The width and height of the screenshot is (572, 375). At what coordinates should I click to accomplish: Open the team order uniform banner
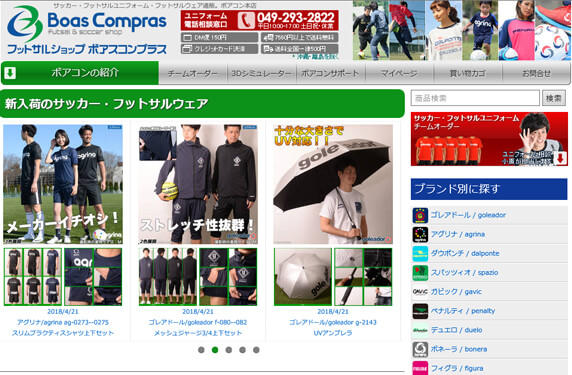489,139
